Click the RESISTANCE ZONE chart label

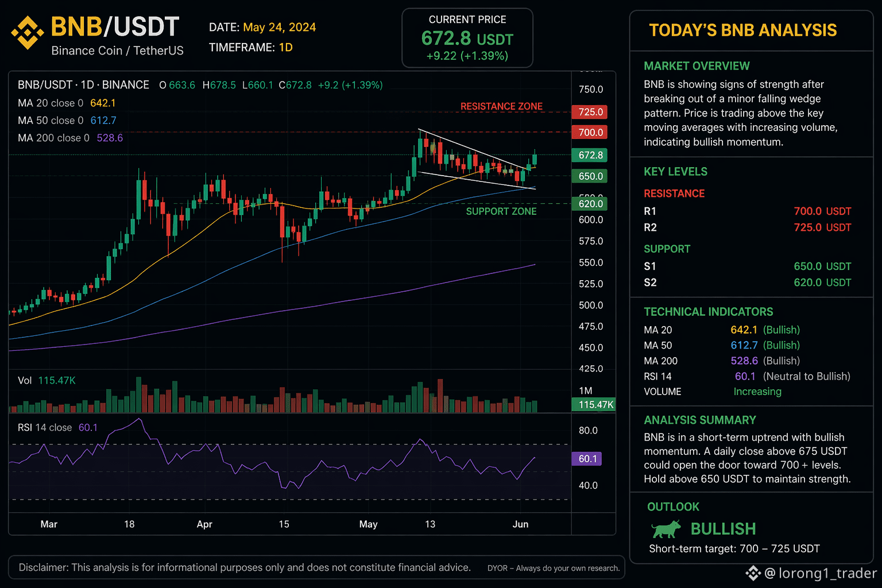coord(501,106)
